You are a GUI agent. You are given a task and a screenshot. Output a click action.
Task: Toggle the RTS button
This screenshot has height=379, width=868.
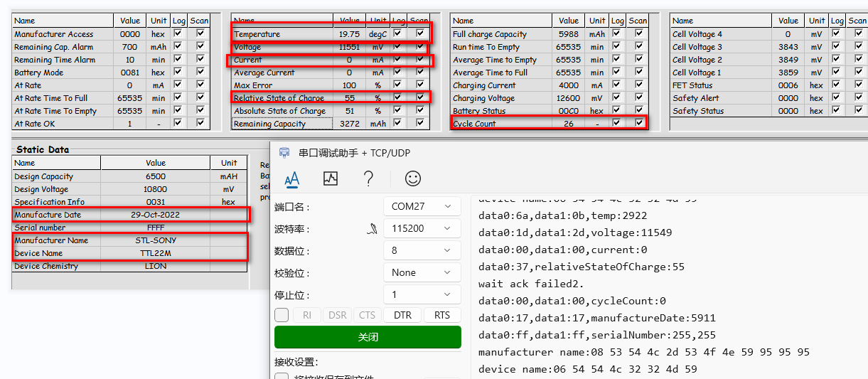click(442, 315)
